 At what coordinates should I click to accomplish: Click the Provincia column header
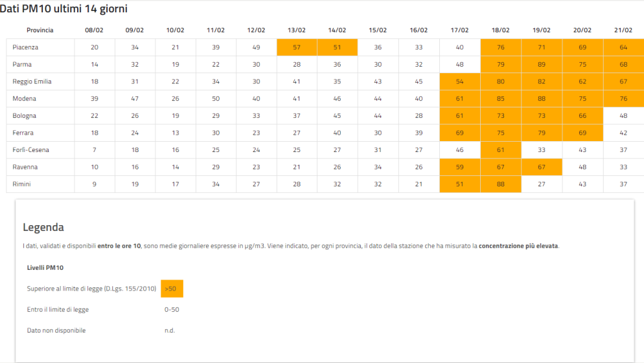(40, 30)
